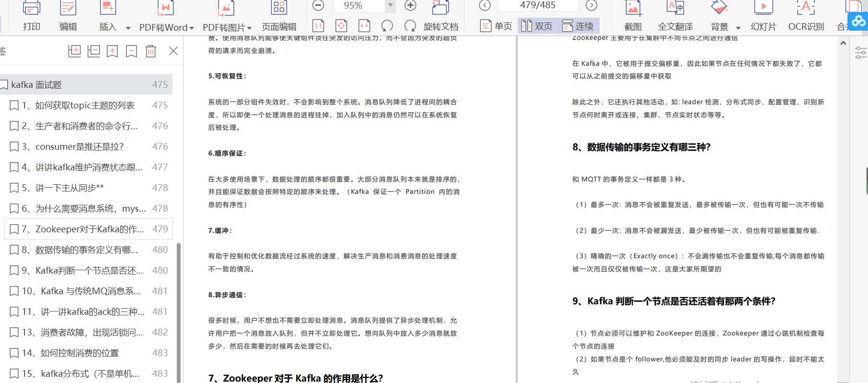Set actual size 1:1 view
The height and width of the screenshot is (383, 868).
click(318, 26)
